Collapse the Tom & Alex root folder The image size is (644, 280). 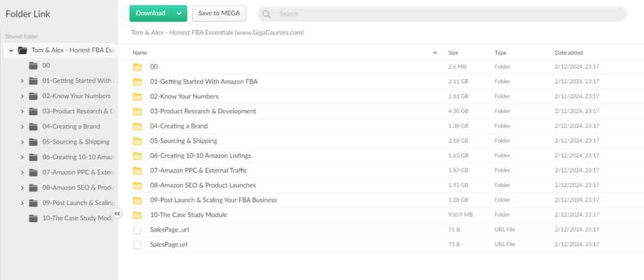[11, 50]
